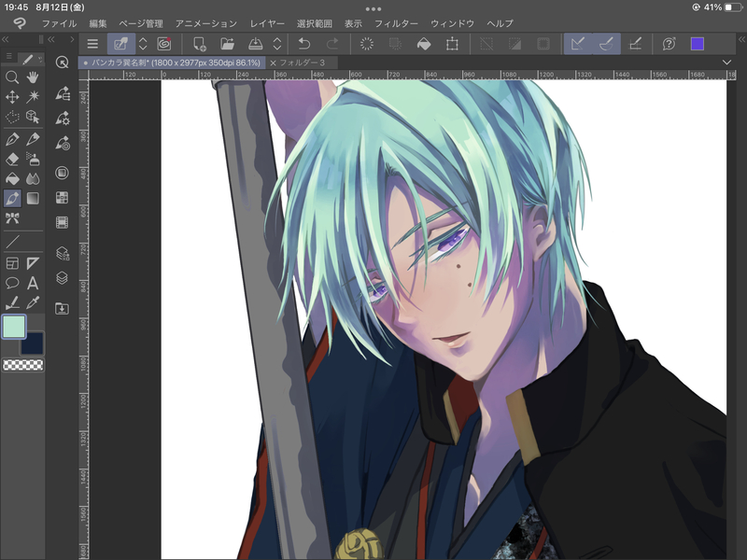Click the New canvas icon

199,44
